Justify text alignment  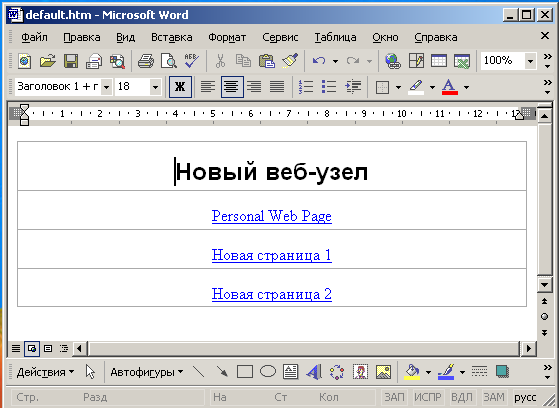277,87
